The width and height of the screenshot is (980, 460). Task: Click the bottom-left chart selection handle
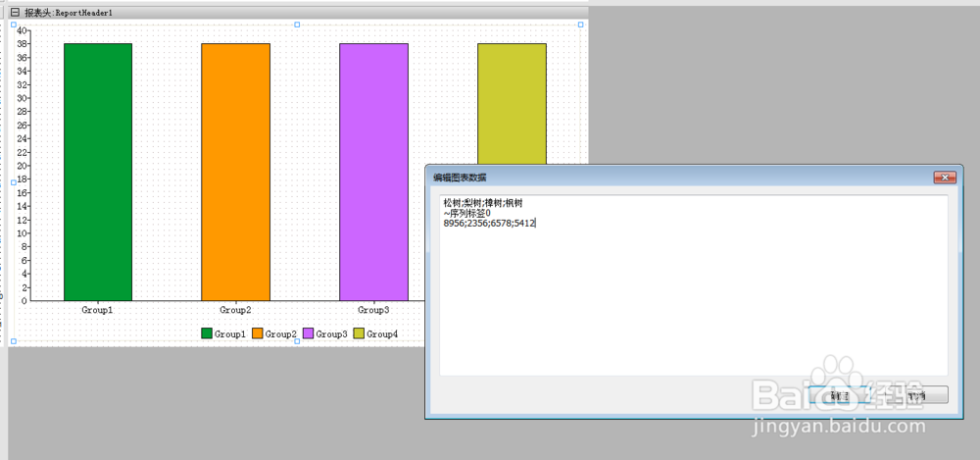click(x=14, y=341)
